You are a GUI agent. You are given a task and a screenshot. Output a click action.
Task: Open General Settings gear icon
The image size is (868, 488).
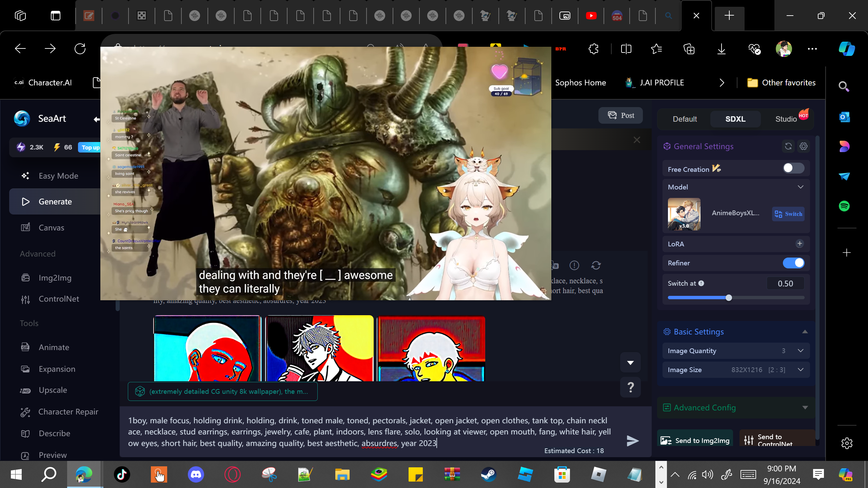[804, 146]
